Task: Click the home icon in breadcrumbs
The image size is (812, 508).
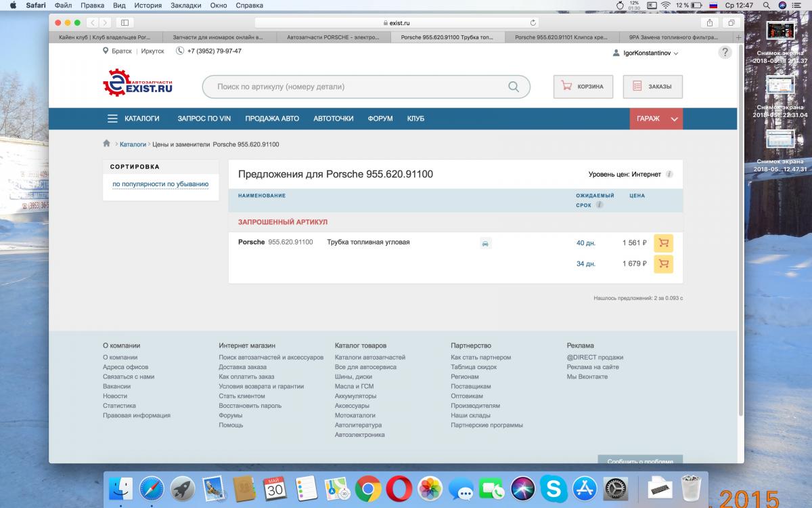Action: [x=107, y=144]
